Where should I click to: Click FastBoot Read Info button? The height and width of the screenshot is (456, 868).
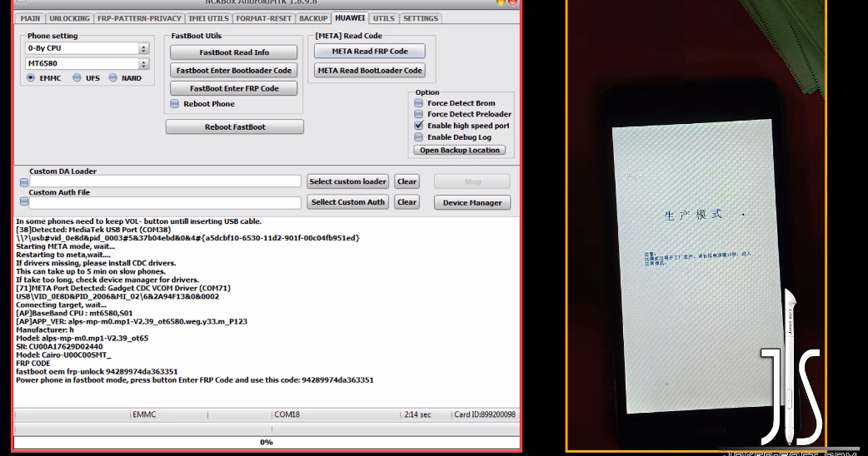(x=233, y=52)
